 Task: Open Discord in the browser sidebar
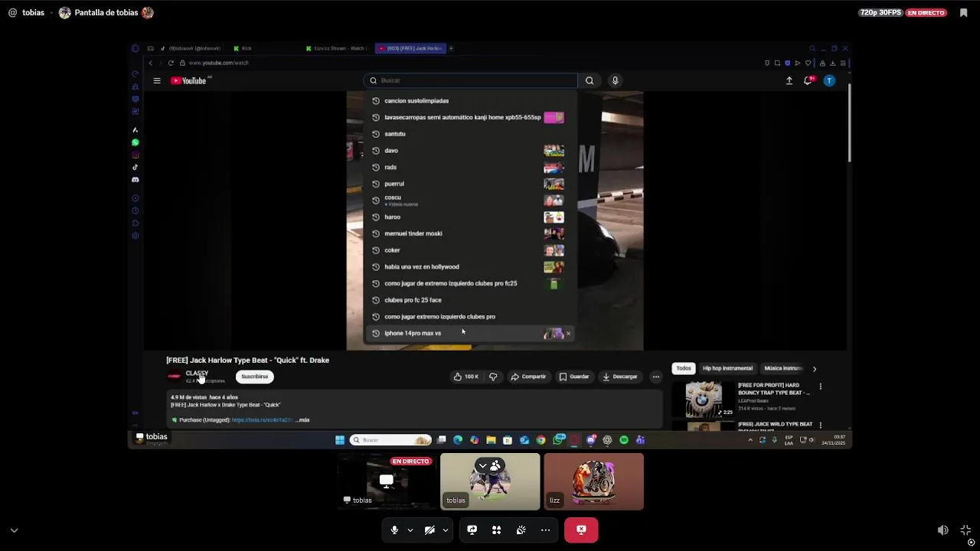coord(136,180)
